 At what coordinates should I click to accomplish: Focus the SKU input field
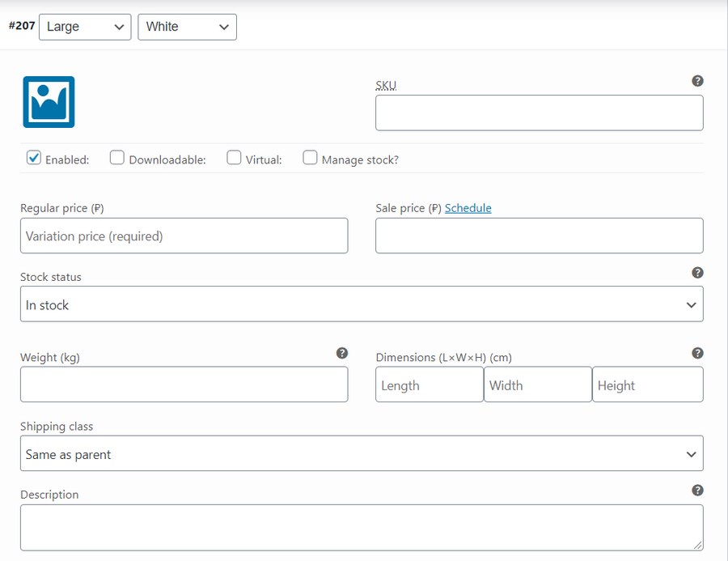540,113
